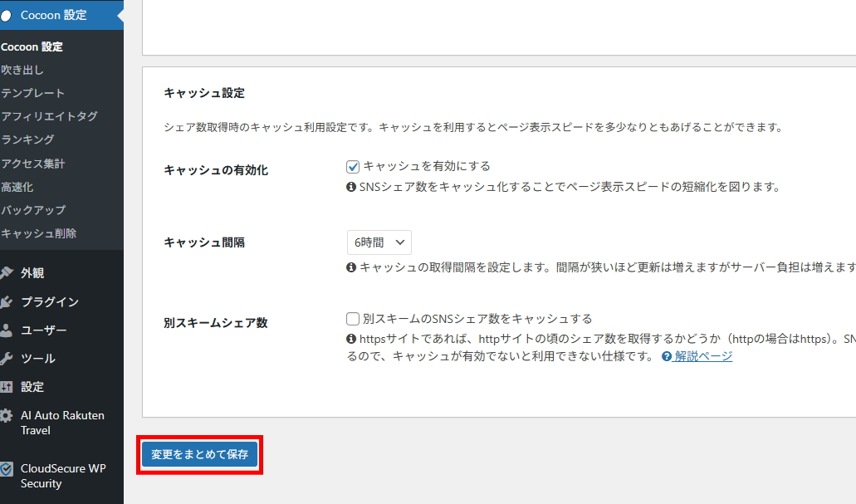The image size is (856, 504).
Task: Open the 吹き出し submenu item
Action: pyautogui.click(x=22, y=70)
